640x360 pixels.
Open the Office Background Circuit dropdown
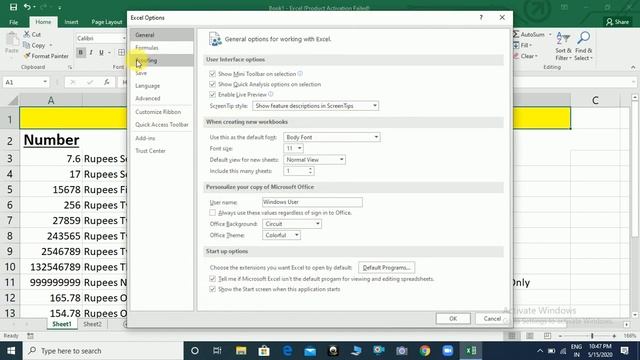coord(292,224)
